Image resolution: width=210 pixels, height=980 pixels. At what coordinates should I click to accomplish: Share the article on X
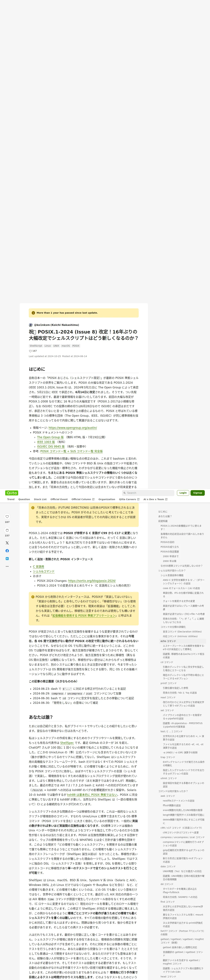pos(7,543)
